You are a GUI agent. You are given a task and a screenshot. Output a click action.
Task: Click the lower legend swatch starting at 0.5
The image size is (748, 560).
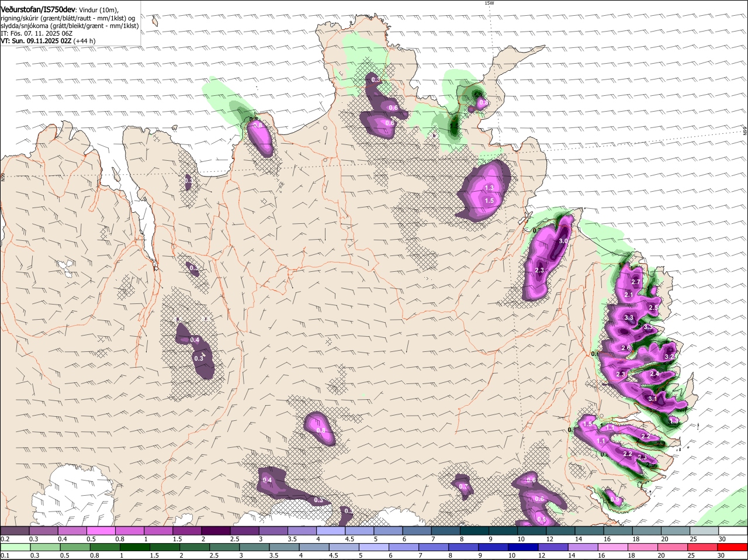(x=75, y=547)
